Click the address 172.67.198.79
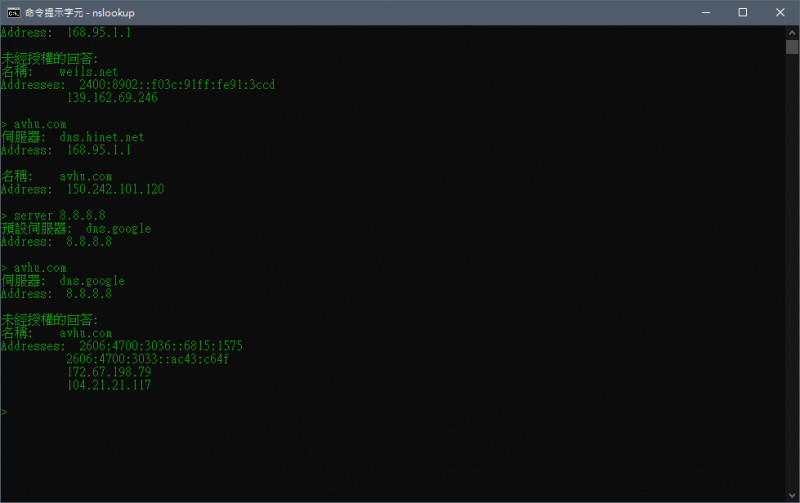800x503 pixels. click(109, 372)
